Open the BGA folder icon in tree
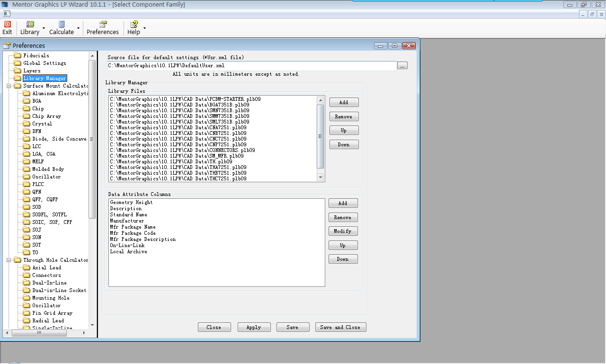This screenshot has width=606, height=364. [x=27, y=101]
